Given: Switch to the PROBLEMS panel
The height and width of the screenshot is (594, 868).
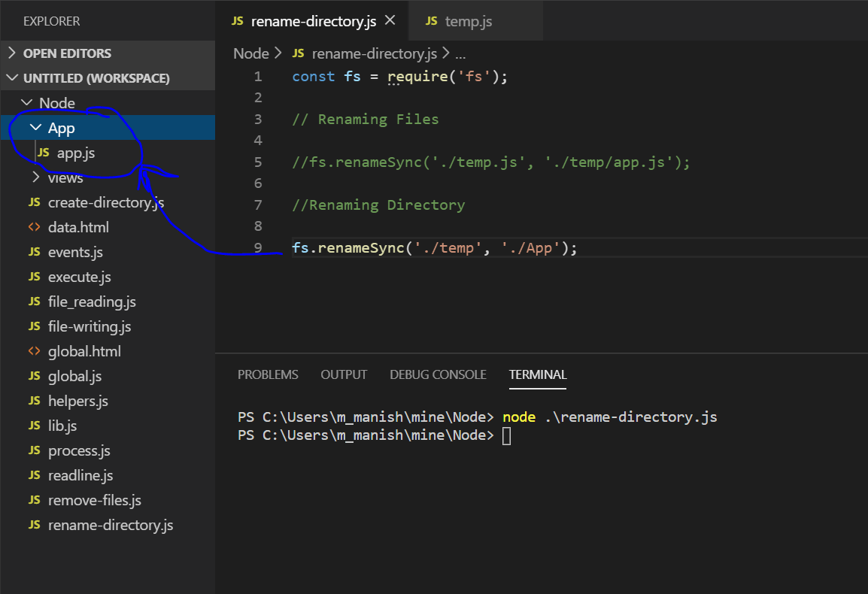Looking at the screenshot, I should (268, 374).
